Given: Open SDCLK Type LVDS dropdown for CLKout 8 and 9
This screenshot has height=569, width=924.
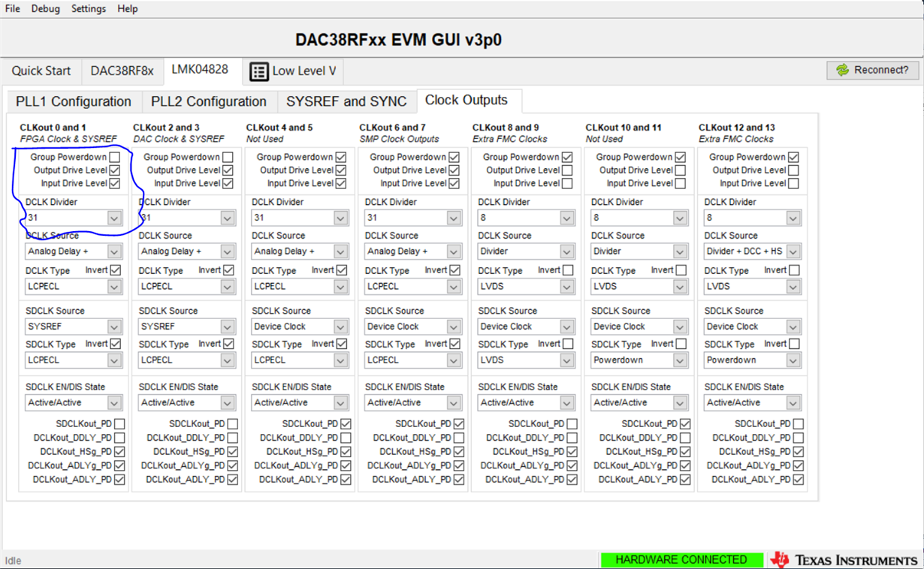Looking at the screenshot, I should point(526,360).
